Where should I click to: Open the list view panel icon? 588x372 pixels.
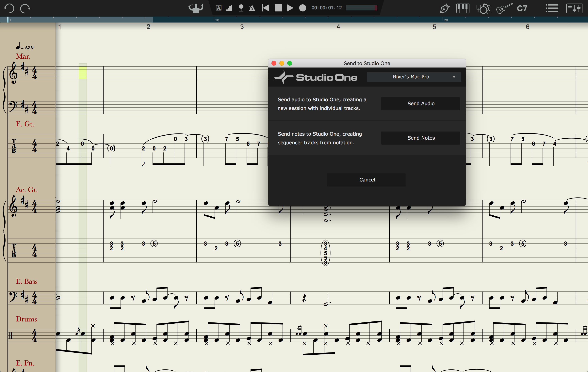[x=552, y=8]
